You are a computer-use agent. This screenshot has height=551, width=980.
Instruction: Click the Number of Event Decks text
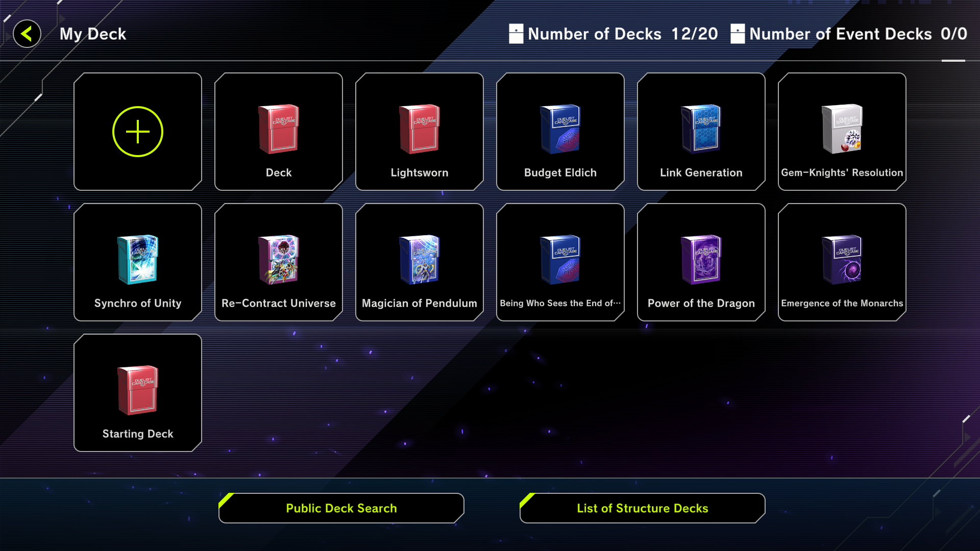tap(841, 34)
